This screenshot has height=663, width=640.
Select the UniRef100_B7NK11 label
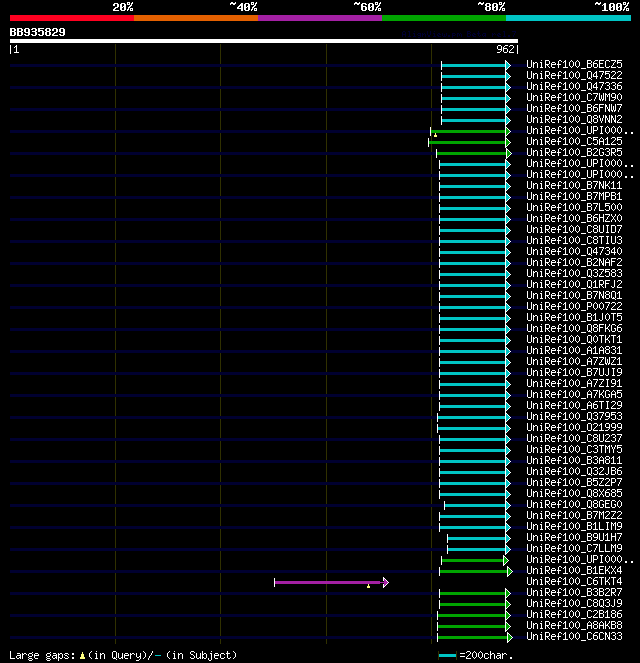point(574,186)
